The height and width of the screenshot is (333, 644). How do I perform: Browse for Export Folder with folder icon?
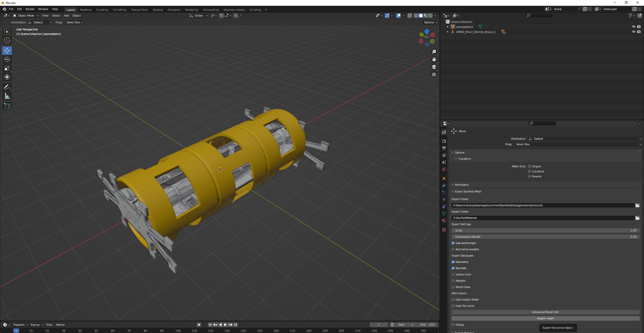637,205
